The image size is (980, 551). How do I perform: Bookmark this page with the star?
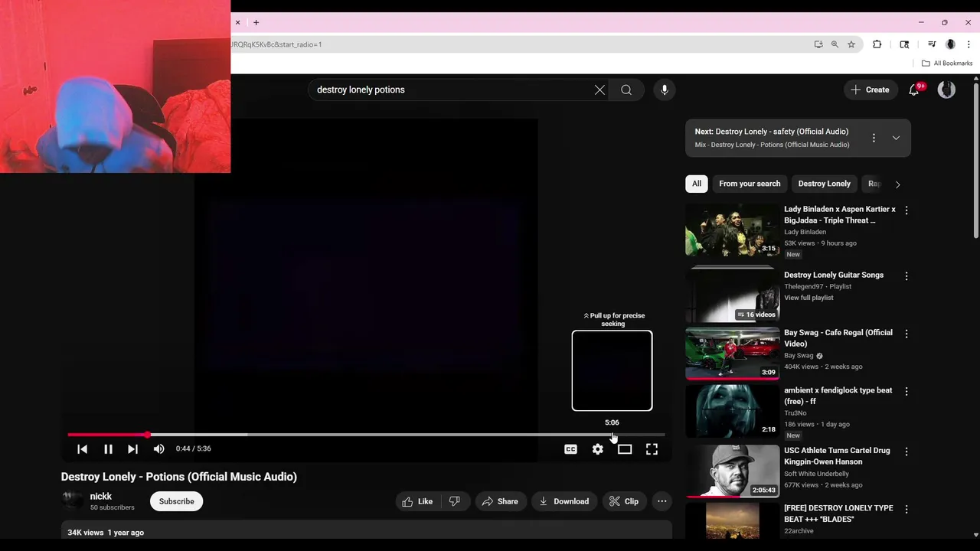[851, 44]
